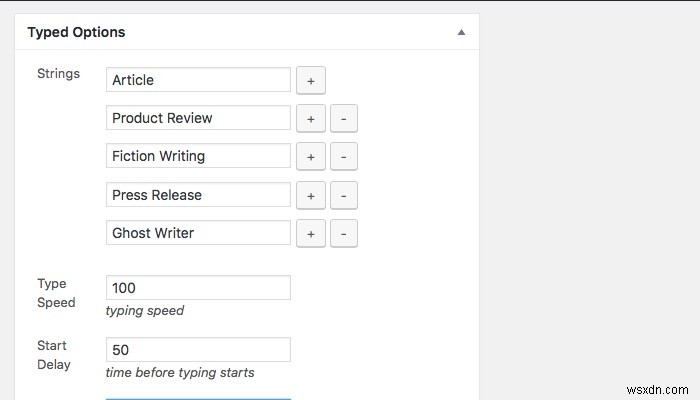The height and width of the screenshot is (400, 700).
Task: Add a string after Product Review
Action: 310,118
